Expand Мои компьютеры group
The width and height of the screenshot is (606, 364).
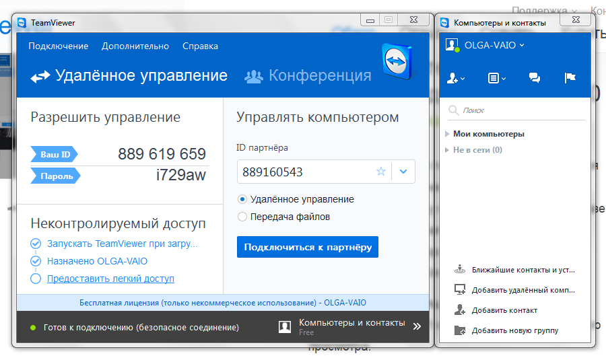447,134
